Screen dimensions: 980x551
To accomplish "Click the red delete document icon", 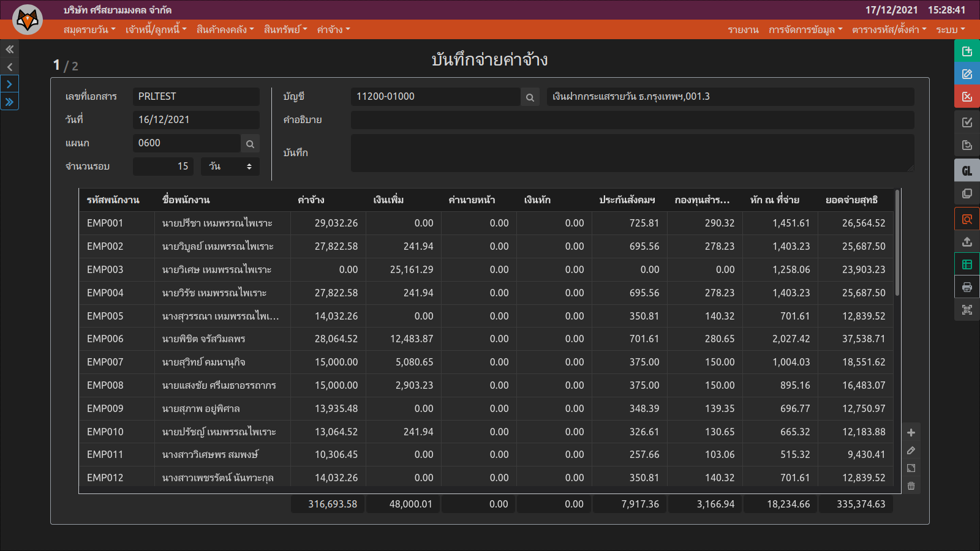I will point(967,96).
